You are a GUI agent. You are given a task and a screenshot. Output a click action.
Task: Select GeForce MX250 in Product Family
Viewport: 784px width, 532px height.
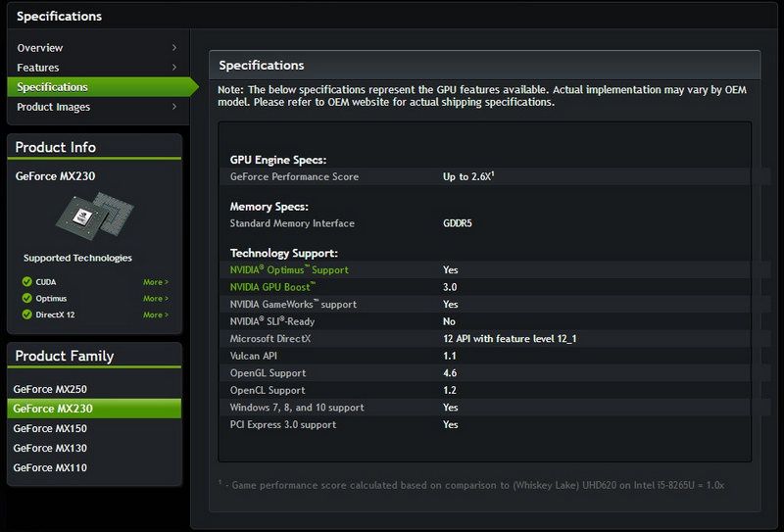(50, 389)
